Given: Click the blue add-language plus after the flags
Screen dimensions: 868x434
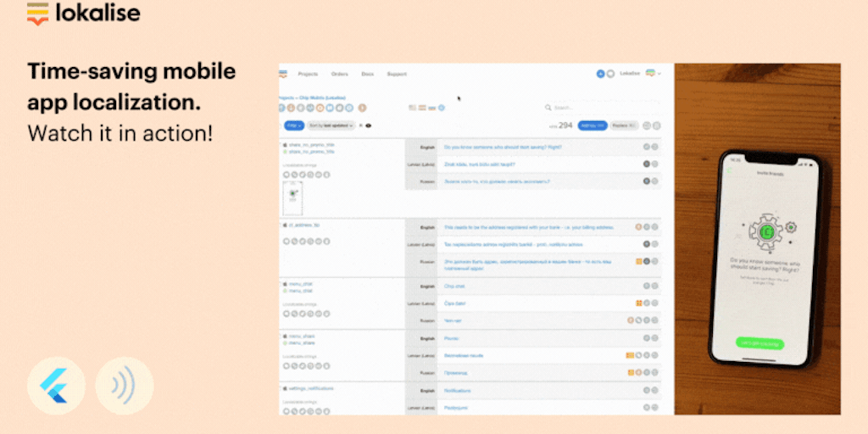Looking at the screenshot, I should [441, 108].
